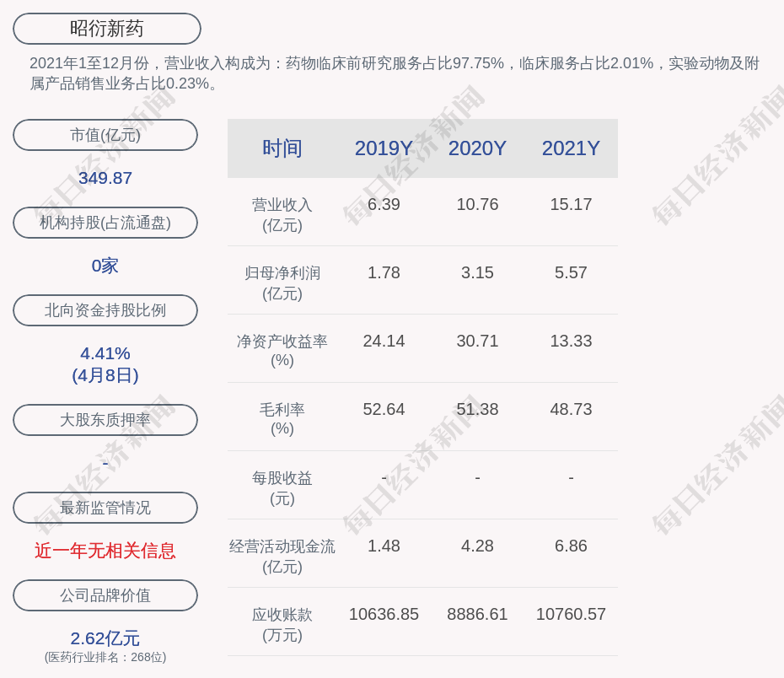Click the 2021Y column header
Image resolution: width=784 pixels, height=678 pixels.
tap(571, 148)
